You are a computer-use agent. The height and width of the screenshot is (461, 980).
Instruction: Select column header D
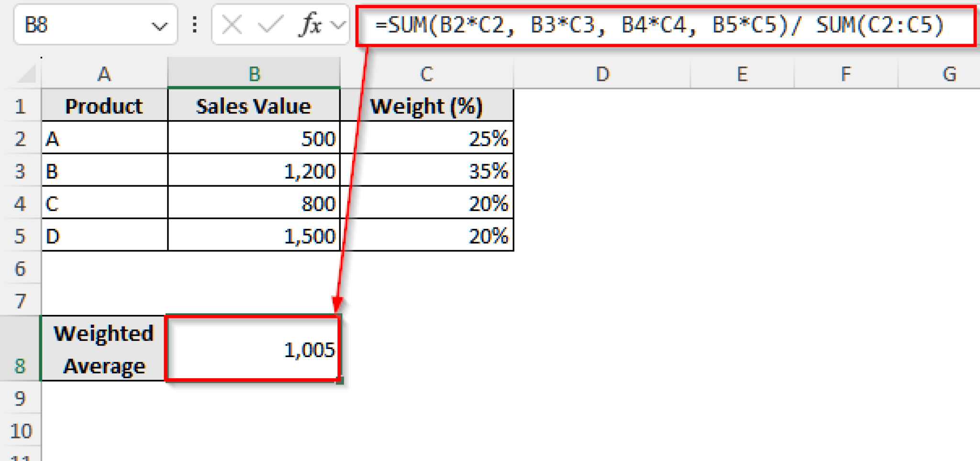pos(602,73)
